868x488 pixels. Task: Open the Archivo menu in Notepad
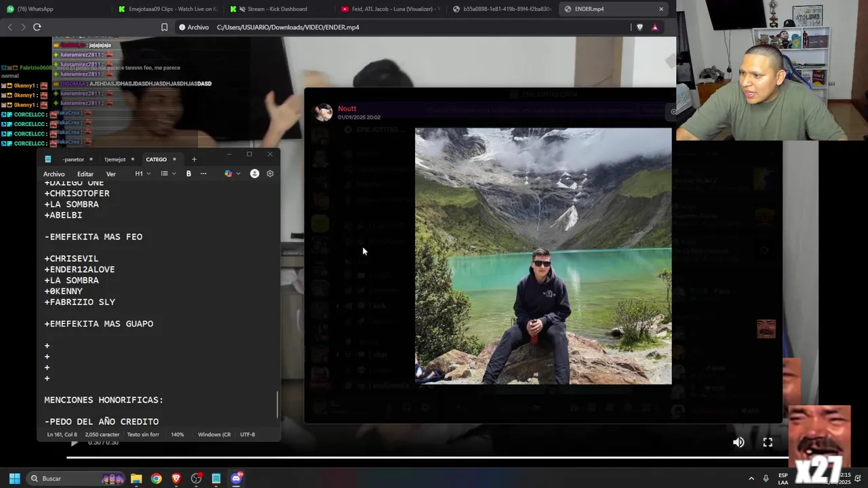click(x=54, y=174)
